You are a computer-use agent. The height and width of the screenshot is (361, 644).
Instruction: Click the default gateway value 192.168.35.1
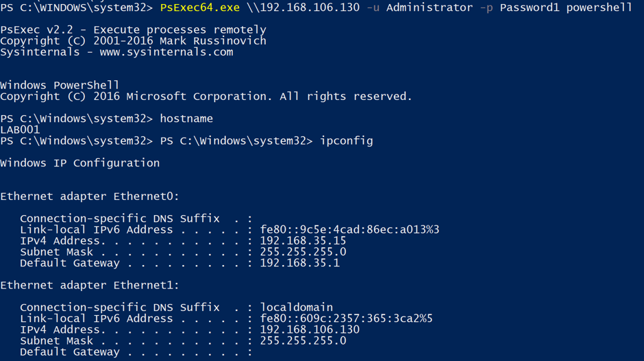299,263
